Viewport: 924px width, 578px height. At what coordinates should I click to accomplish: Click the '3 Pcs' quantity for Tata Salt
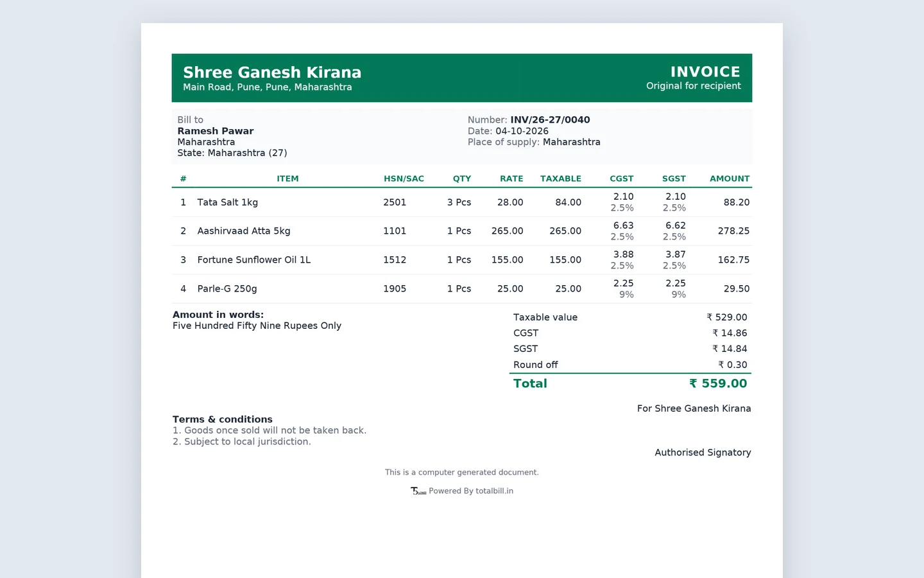459,202
